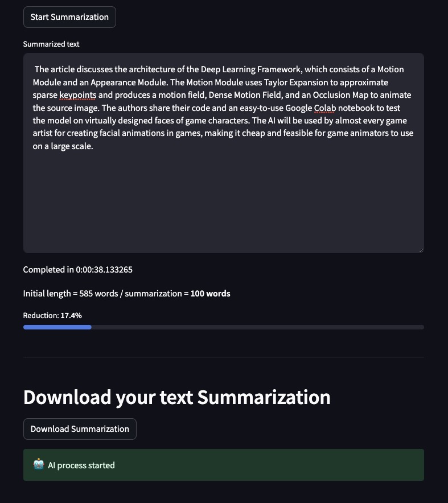Click the "Download your text Summarization" heading
The image size is (448, 503).
pyautogui.click(x=176, y=397)
